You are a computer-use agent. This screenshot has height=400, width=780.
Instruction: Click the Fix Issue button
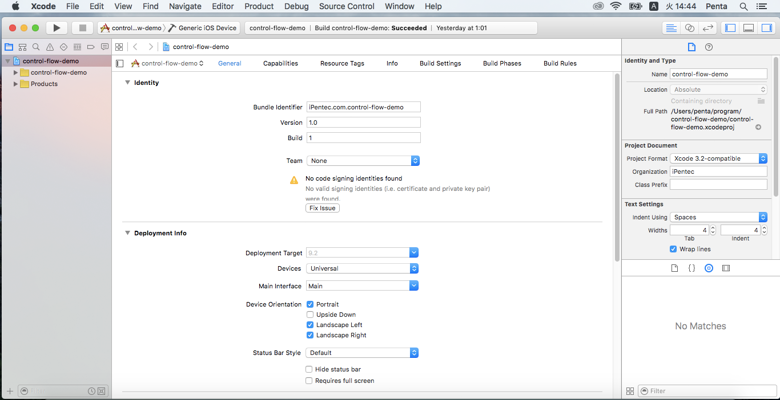322,208
